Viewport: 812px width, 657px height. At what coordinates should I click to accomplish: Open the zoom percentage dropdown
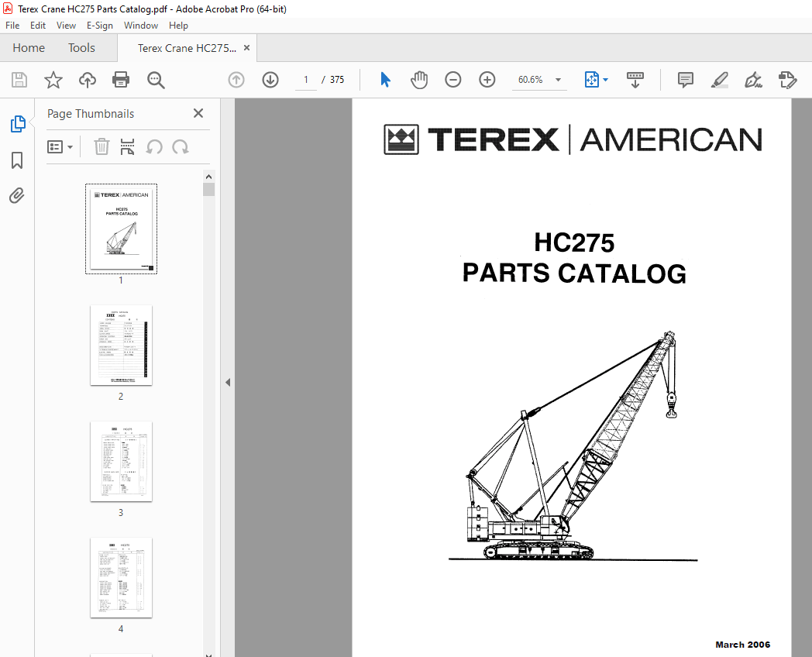[557, 80]
